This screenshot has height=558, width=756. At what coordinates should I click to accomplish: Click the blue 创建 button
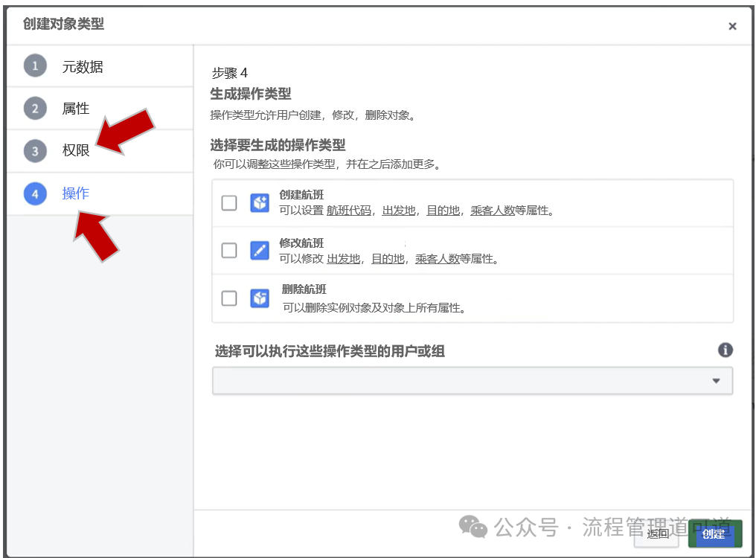tap(714, 533)
